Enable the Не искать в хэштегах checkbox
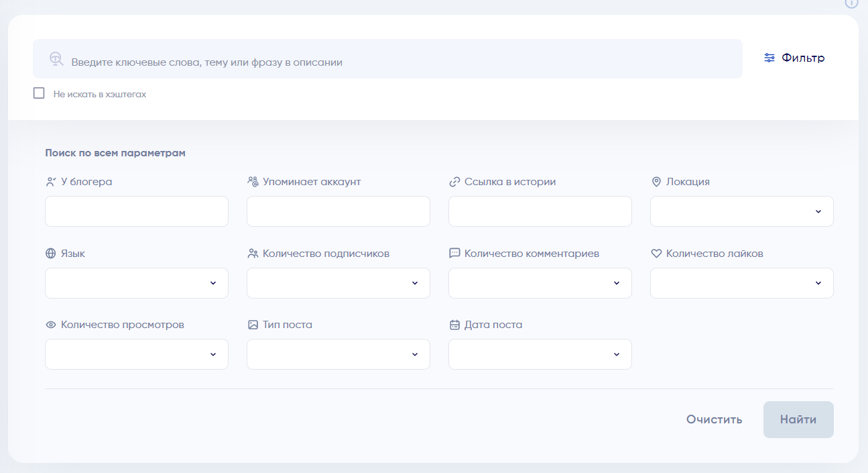 tap(39, 93)
